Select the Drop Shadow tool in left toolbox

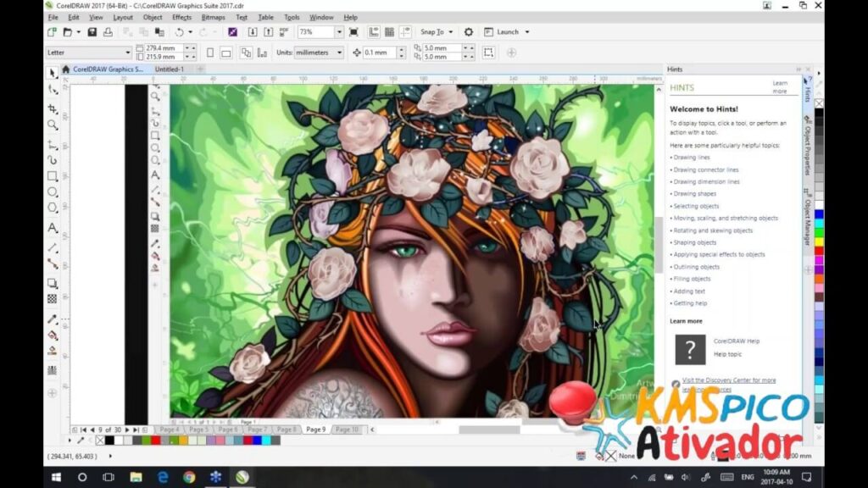(52, 283)
